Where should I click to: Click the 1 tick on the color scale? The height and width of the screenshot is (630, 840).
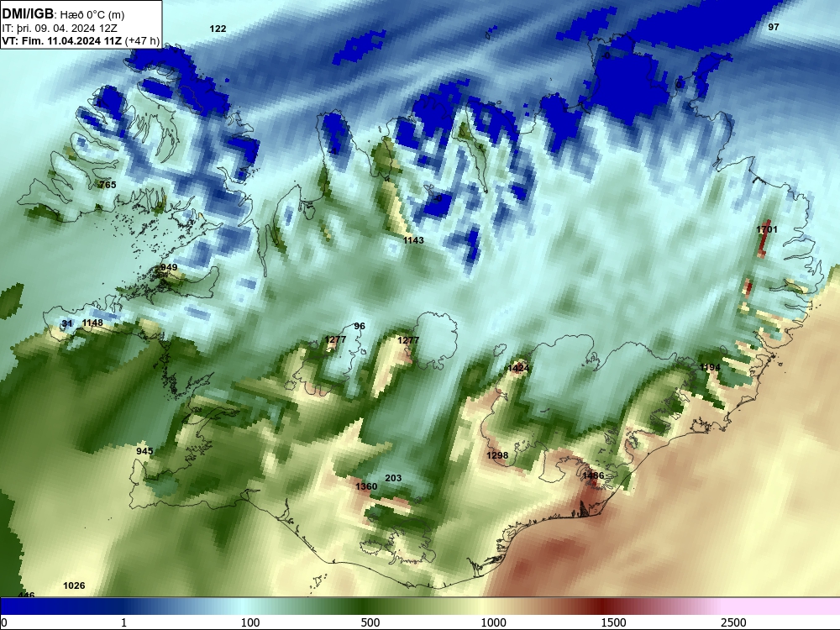point(123,622)
